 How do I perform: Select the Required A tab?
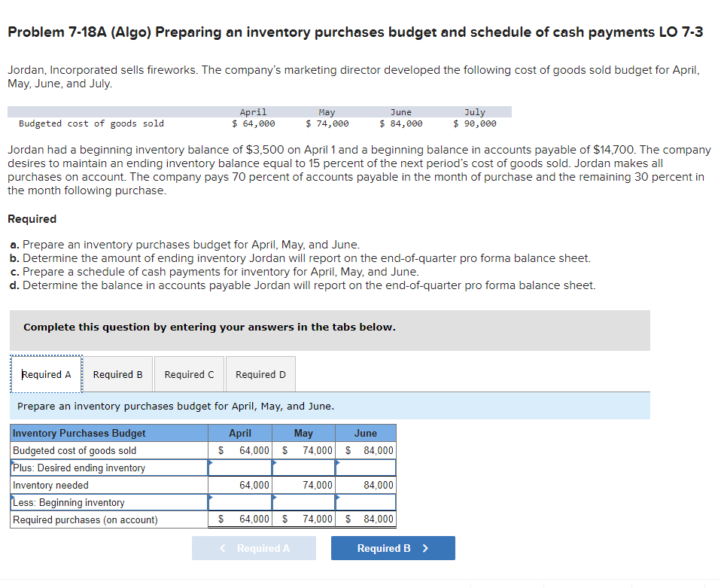[46, 373]
